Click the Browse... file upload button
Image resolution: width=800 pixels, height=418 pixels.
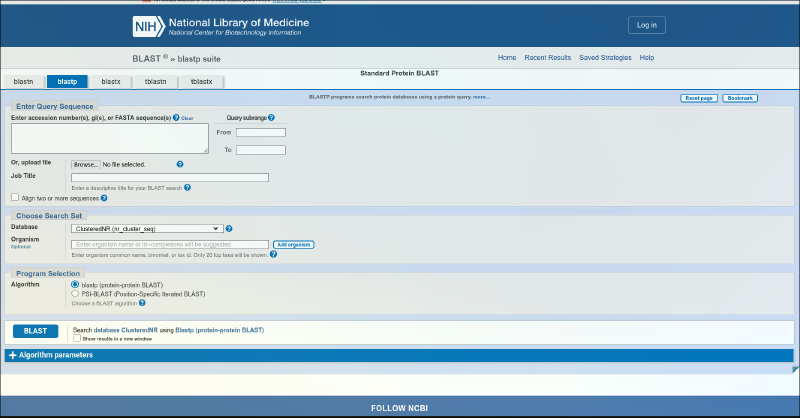click(x=86, y=164)
